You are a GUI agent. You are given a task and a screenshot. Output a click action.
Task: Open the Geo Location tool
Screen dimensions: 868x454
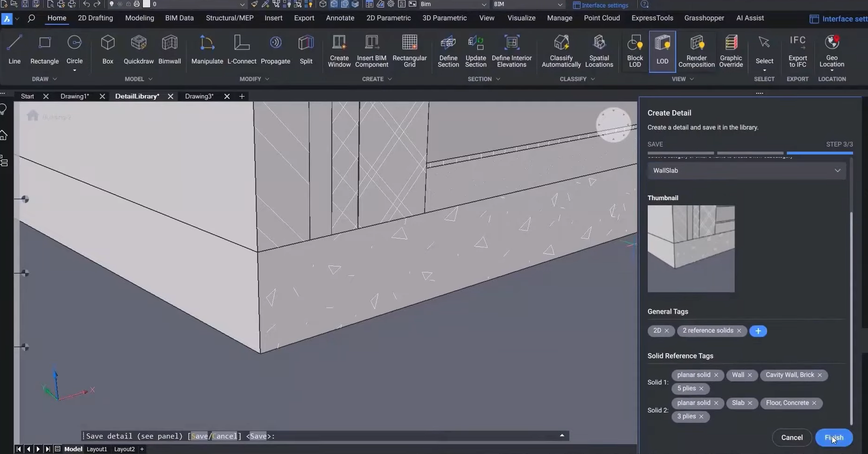click(833, 51)
